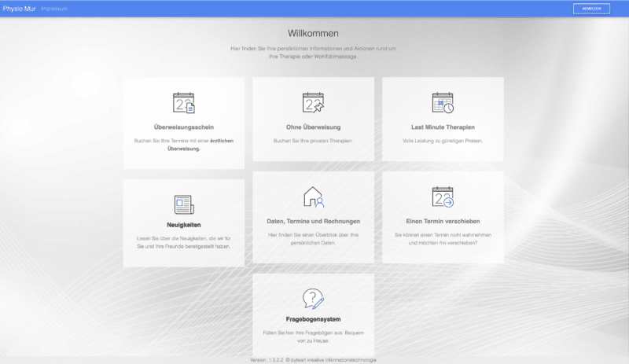Open the Fragebogensystem heading
This screenshot has width=629, height=364.
[x=313, y=319]
